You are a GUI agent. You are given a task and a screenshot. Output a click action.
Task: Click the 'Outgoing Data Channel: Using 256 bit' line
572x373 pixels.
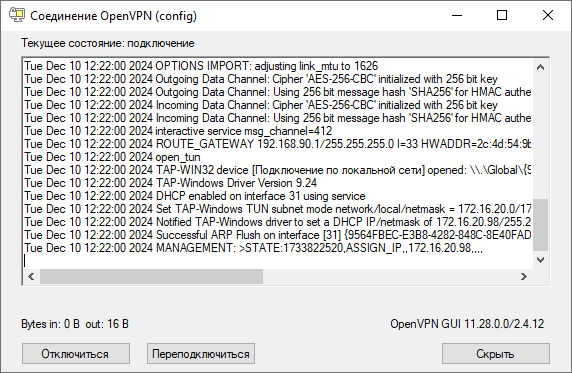278,92
